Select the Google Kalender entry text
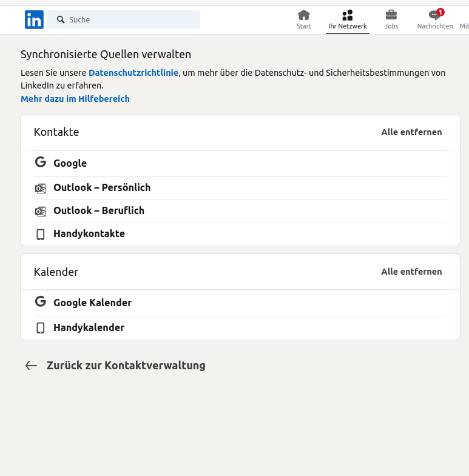 [x=92, y=303]
